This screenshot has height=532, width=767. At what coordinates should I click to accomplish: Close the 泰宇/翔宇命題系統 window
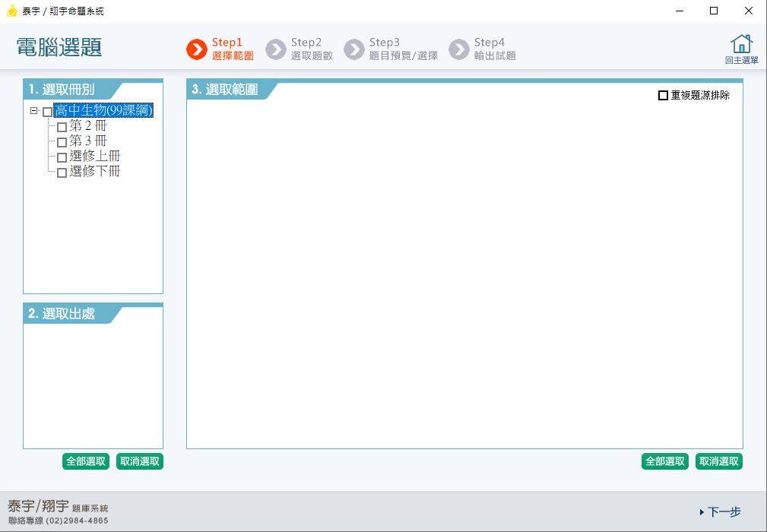click(x=749, y=11)
